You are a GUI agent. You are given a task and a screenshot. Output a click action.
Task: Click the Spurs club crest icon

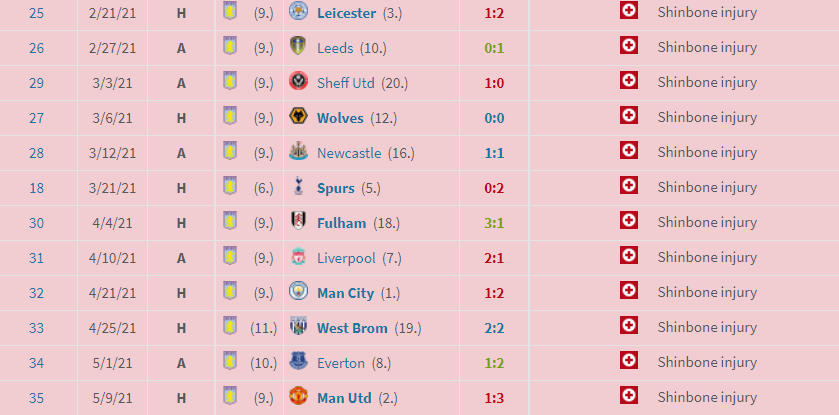coord(298,186)
